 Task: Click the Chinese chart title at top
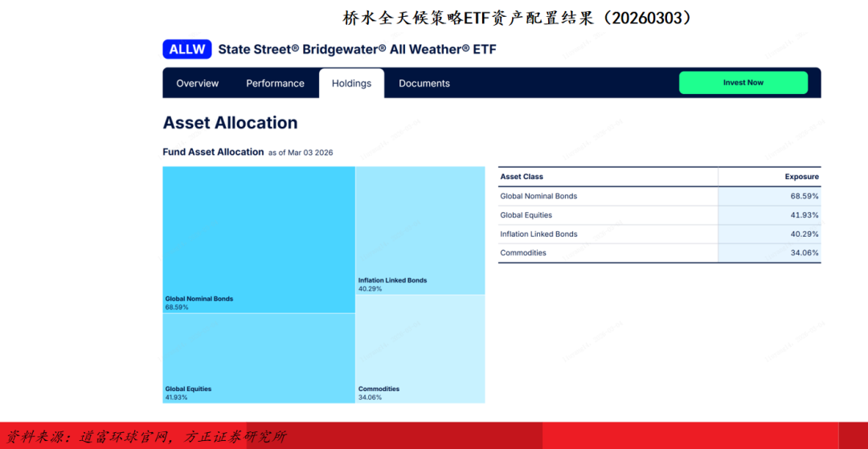[x=517, y=18]
